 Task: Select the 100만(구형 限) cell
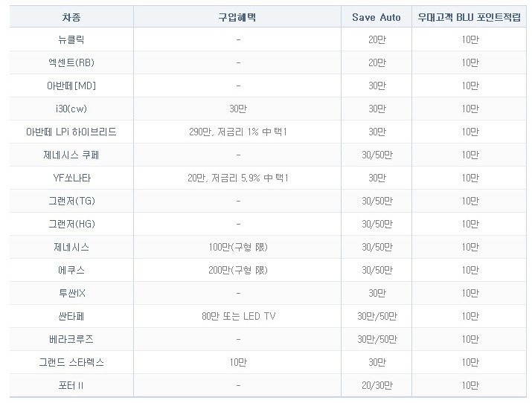click(238, 247)
